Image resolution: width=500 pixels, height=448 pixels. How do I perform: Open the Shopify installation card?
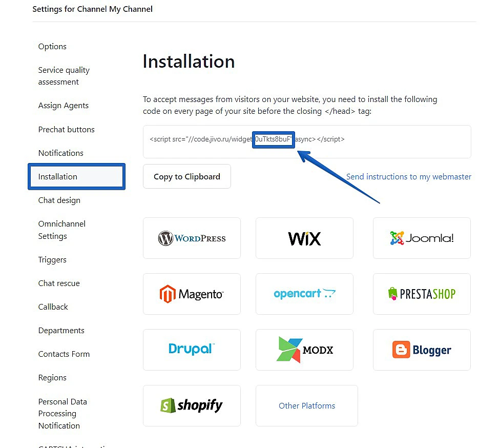click(x=192, y=405)
